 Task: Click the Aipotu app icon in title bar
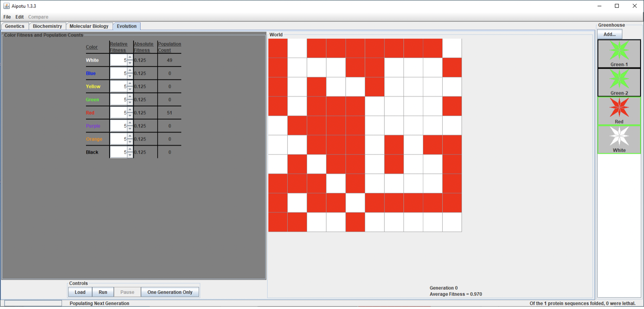6,6
